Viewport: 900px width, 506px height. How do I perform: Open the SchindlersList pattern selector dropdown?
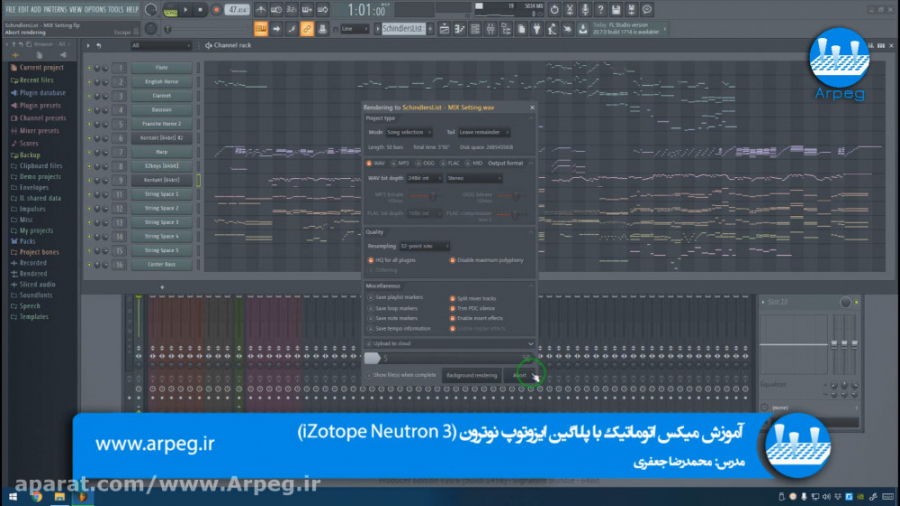point(405,29)
